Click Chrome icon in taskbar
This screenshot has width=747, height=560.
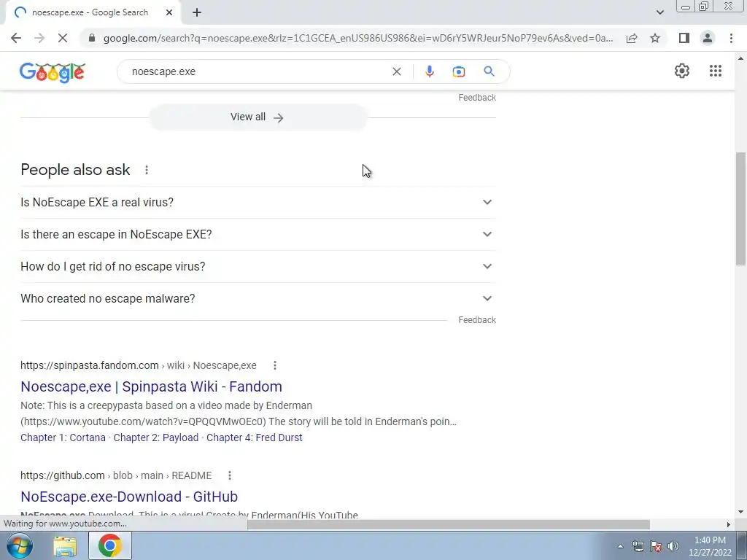click(109, 545)
